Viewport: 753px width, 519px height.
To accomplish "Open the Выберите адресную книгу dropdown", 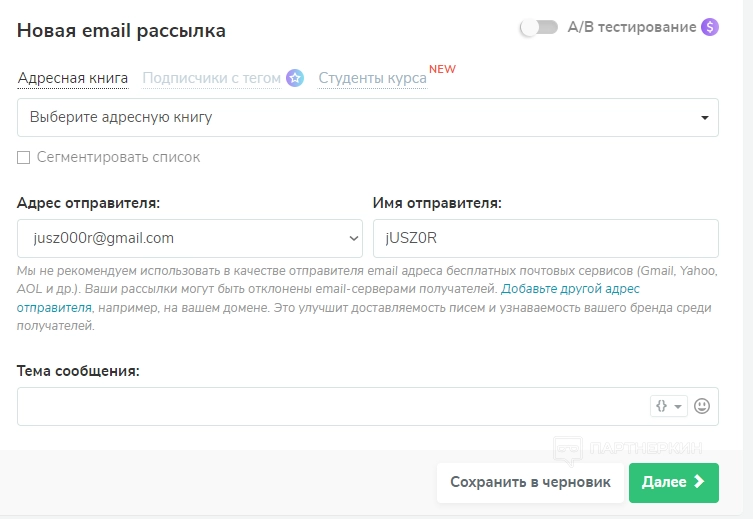I will (368, 117).
